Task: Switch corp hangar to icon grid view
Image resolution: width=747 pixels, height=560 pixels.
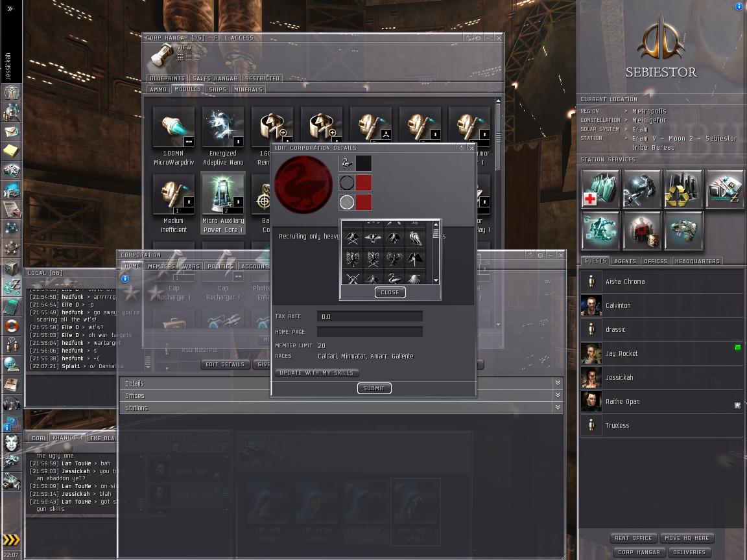Action: pos(180,56)
